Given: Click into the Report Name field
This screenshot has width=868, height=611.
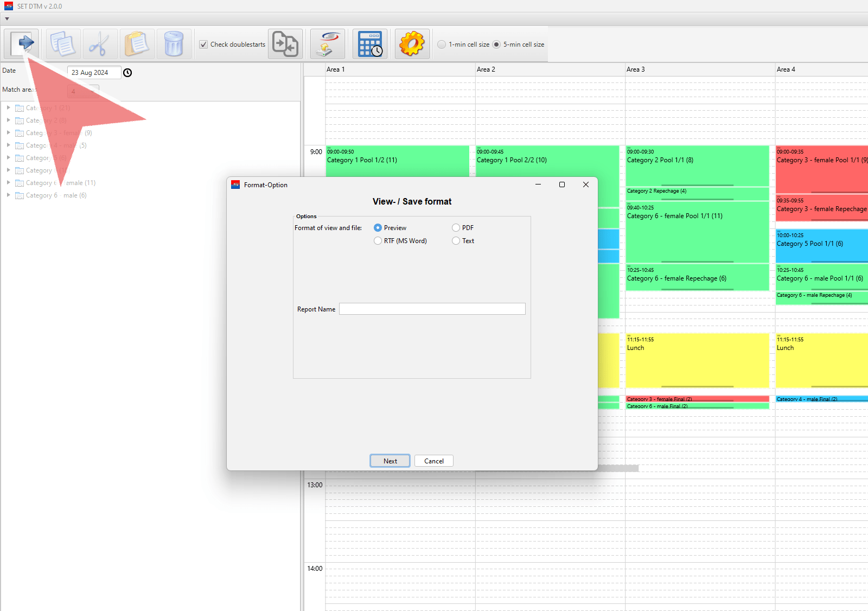Looking at the screenshot, I should pos(432,309).
